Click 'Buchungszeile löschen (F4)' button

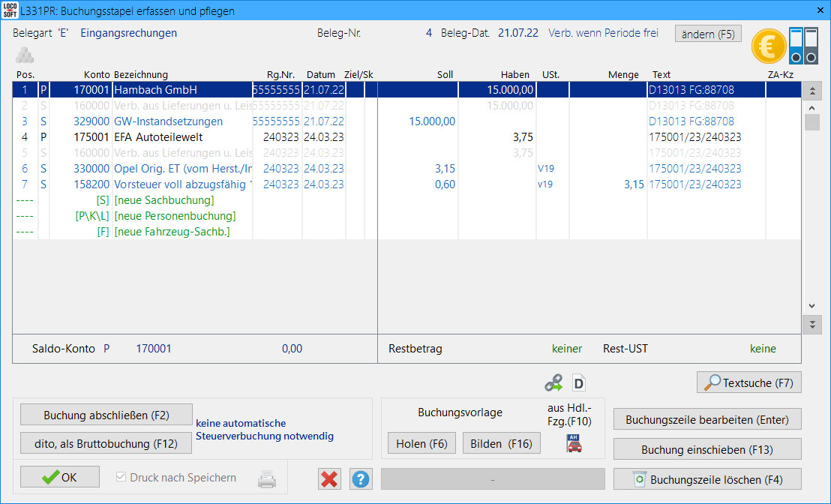(707, 479)
